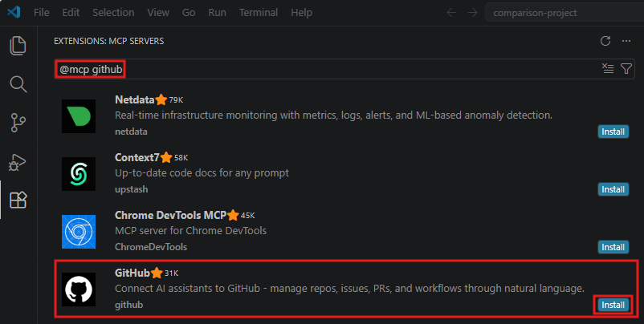Click the Netdata green leaf logo
Viewport: 644px width, 324px height.
pyautogui.click(x=79, y=116)
